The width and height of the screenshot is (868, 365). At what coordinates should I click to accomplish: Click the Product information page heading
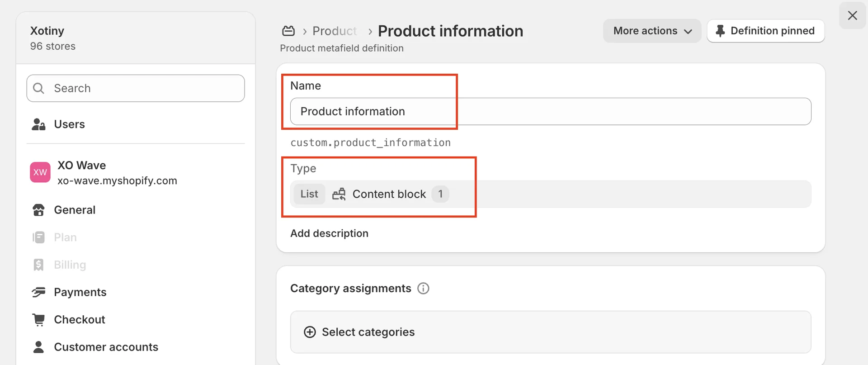tap(450, 31)
